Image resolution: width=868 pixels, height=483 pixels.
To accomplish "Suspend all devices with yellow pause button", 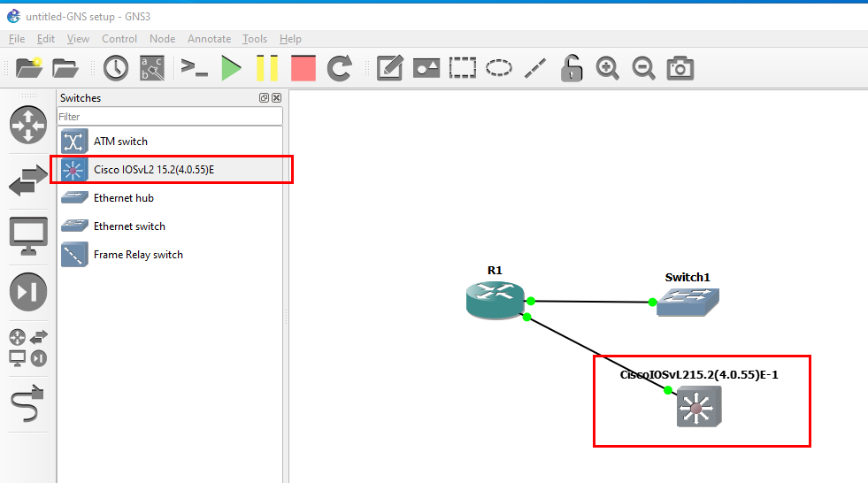I will click(x=267, y=68).
